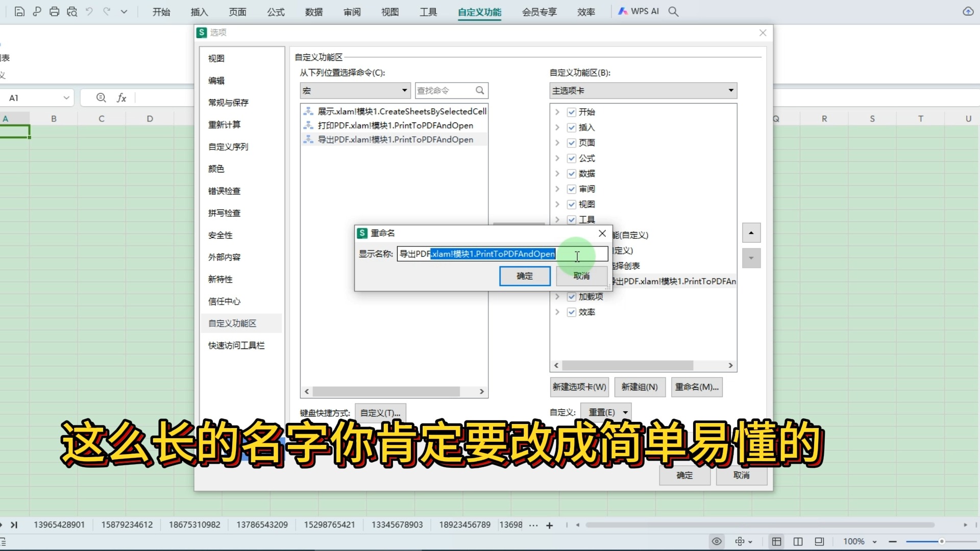
Task: Click the search magnifier next to WPS AI
Action: tap(673, 11)
